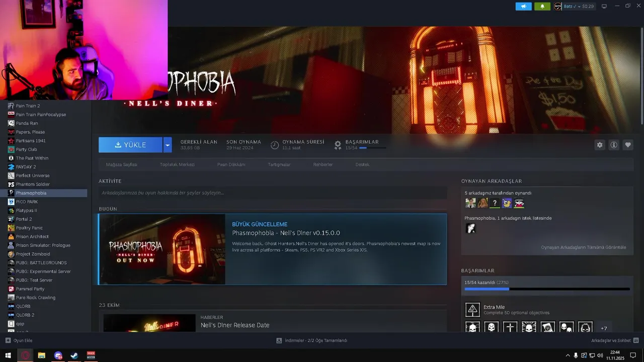Click the cross achievement icon
The image size is (644, 362).
point(510,327)
